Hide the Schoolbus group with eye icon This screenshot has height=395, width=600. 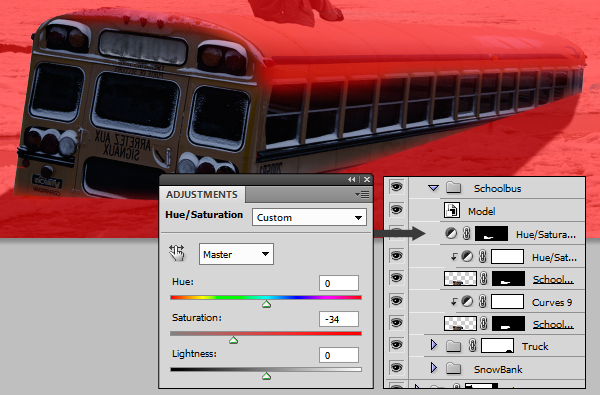click(396, 187)
